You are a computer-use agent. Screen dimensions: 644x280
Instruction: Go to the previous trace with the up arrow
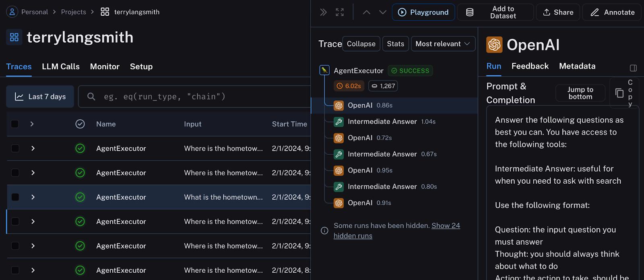pyautogui.click(x=366, y=12)
